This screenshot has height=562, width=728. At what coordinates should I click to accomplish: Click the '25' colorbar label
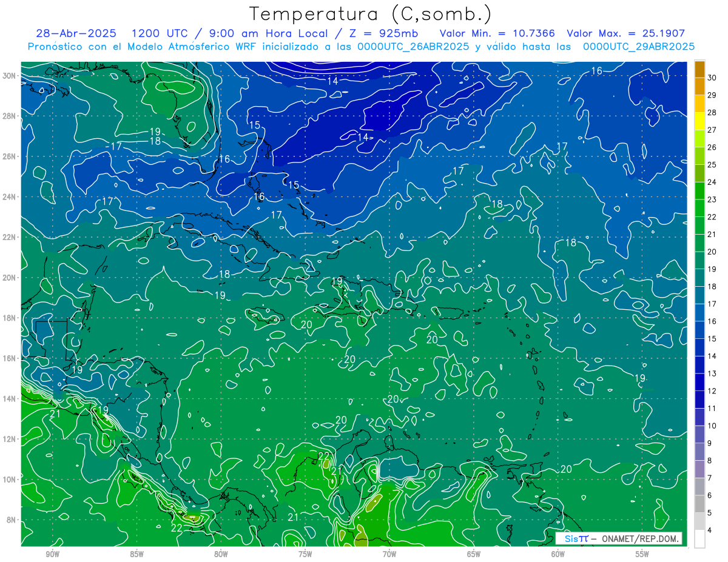coord(712,165)
